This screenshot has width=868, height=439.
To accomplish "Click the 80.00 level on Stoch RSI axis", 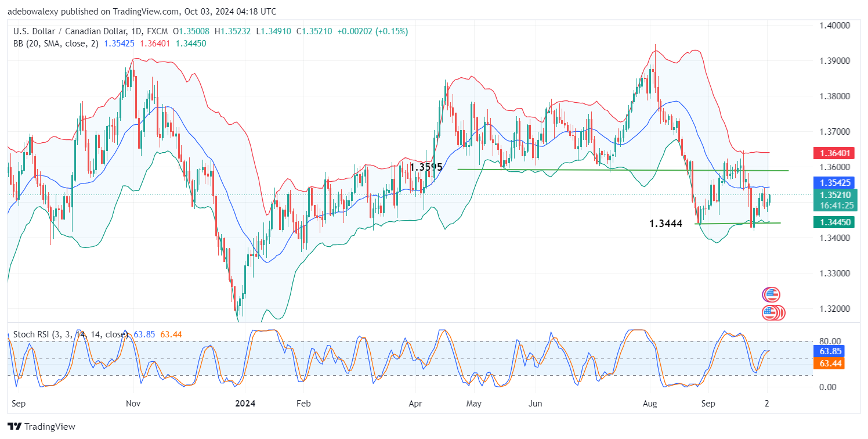I will [x=830, y=341].
